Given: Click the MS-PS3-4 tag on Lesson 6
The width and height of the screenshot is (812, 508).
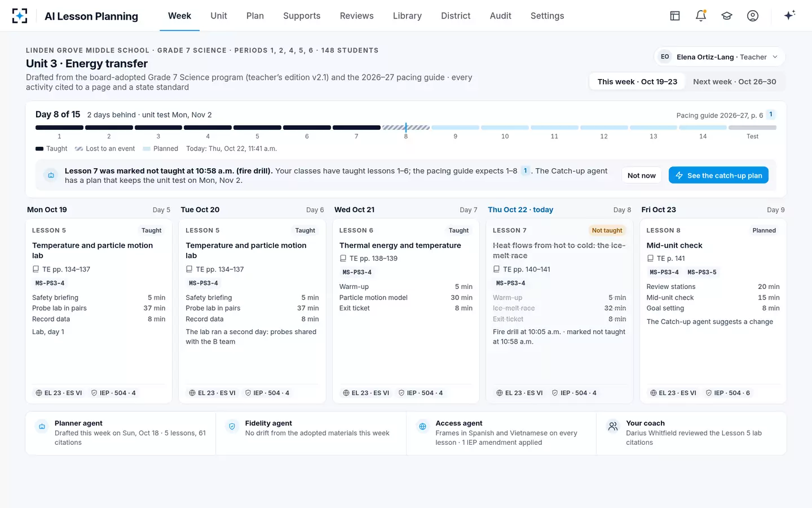Looking at the screenshot, I should 357,272.
